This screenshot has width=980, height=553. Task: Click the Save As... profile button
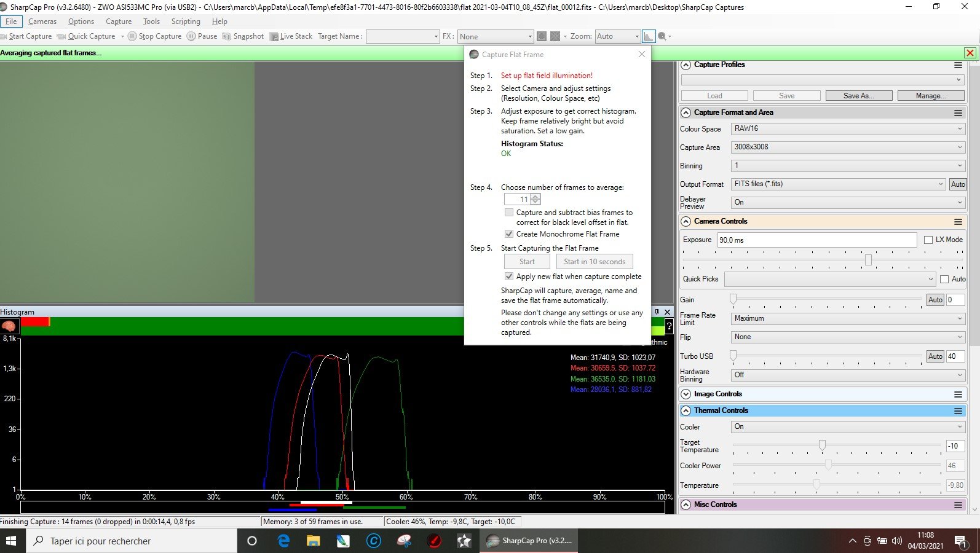coord(859,96)
